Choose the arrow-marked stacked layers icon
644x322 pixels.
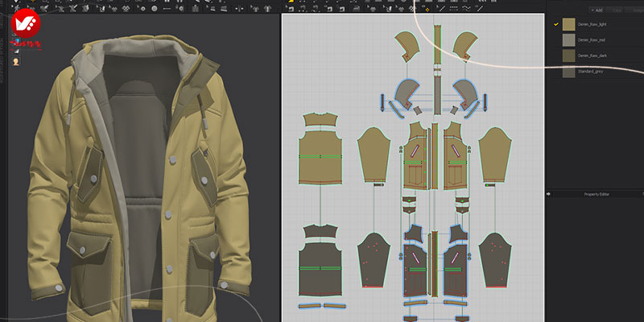(x=211, y=8)
